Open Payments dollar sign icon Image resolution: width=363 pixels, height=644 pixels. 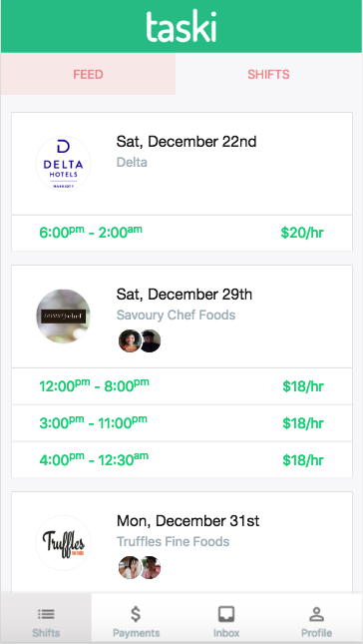coord(136,614)
